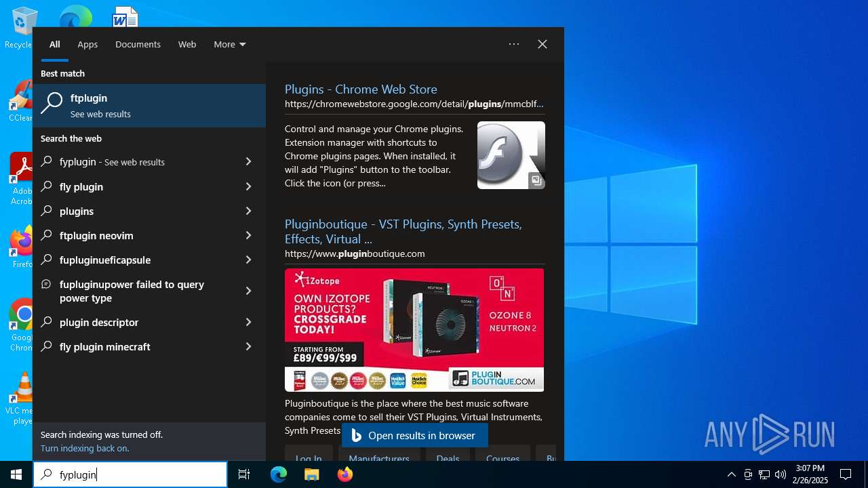Switch to the All search tab
Image resolution: width=868 pixels, height=488 pixels.
point(55,44)
